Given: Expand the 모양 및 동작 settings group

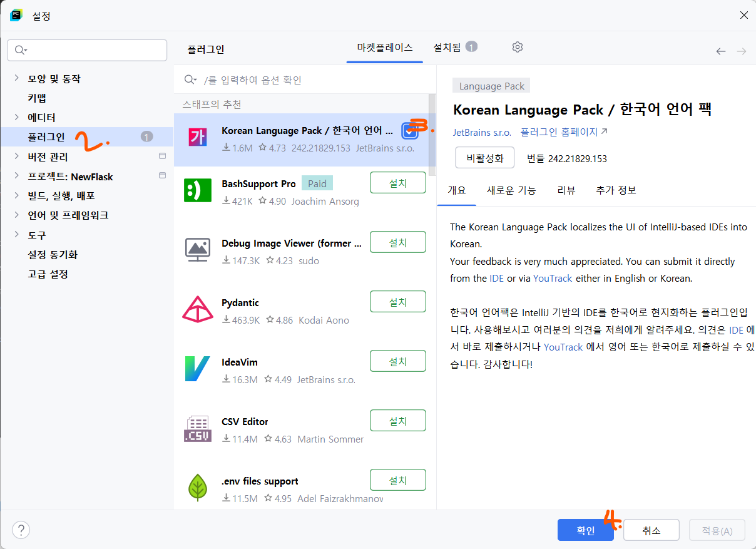Looking at the screenshot, I should pyautogui.click(x=17, y=78).
